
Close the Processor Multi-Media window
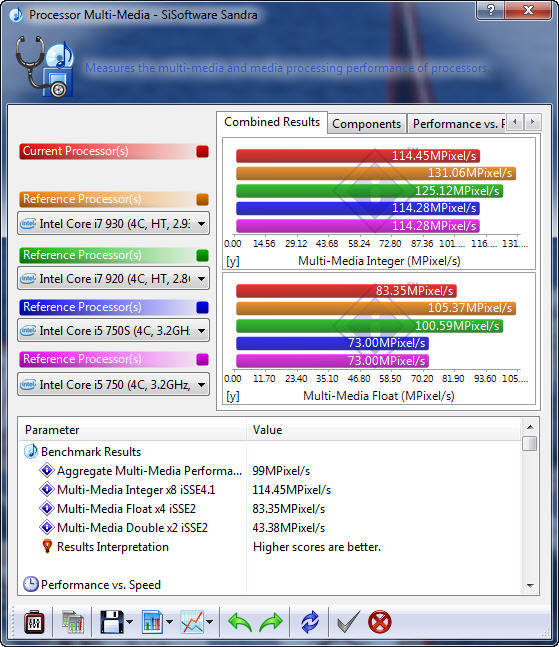(528, 9)
